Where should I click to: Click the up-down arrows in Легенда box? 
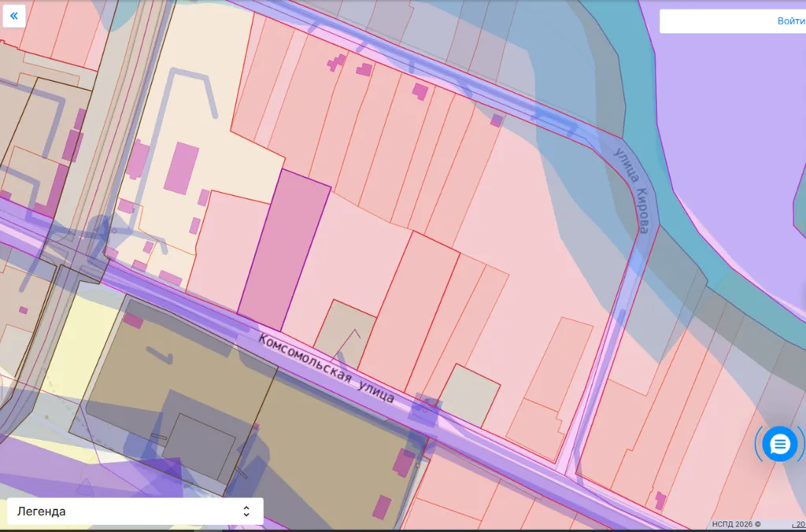click(x=246, y=511)
